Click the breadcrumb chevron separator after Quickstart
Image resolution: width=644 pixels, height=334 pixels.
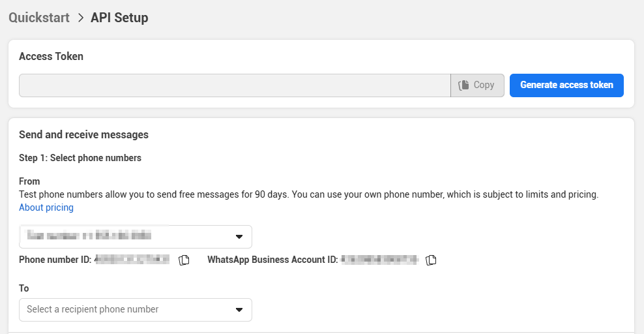pyautogui.click(x=80, y=18)
